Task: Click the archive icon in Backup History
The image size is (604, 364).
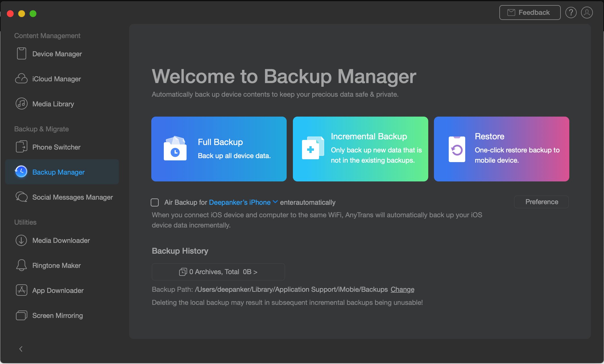Action: tap(183, 272)
